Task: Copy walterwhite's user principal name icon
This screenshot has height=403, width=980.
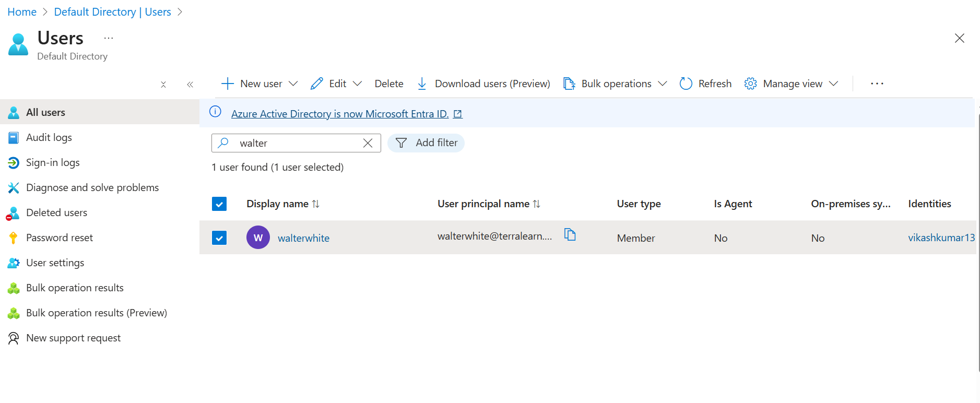Action: (570, 235)
